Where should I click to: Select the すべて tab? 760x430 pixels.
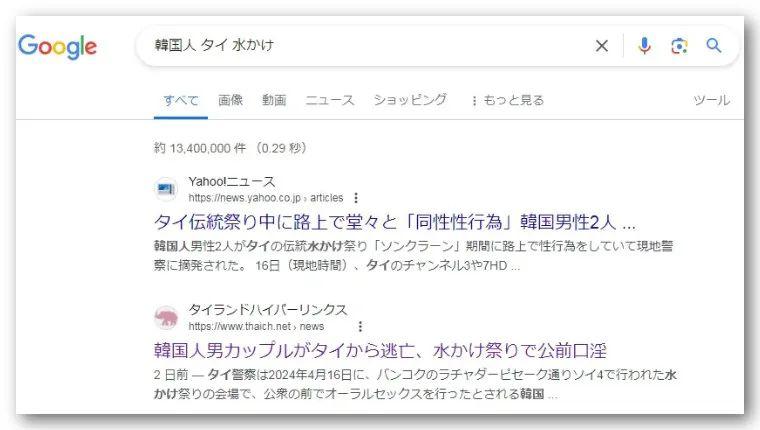pos(181,100)
